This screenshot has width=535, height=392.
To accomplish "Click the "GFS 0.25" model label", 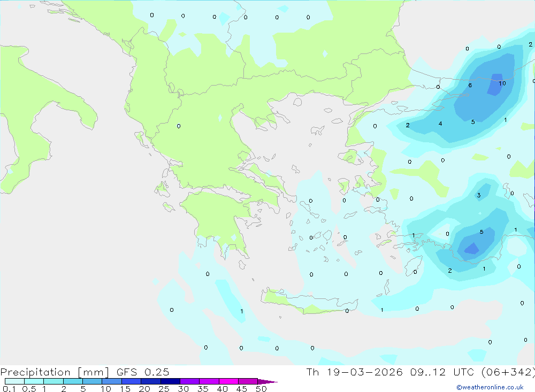I will (x=143, y=372).
